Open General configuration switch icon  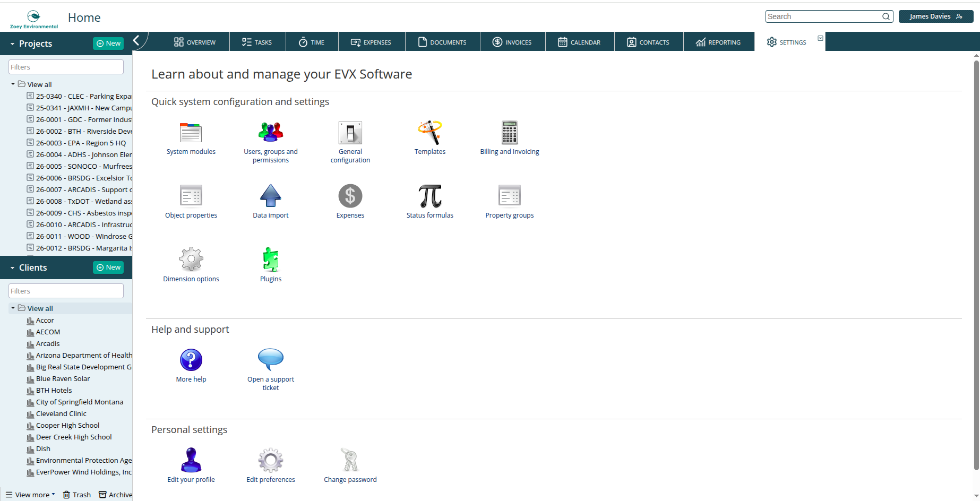coord(350,133)
